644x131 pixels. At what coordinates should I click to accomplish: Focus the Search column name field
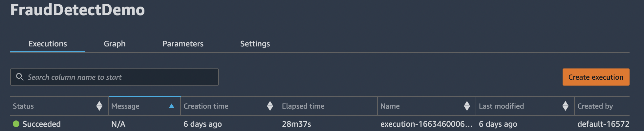(115, 77)
